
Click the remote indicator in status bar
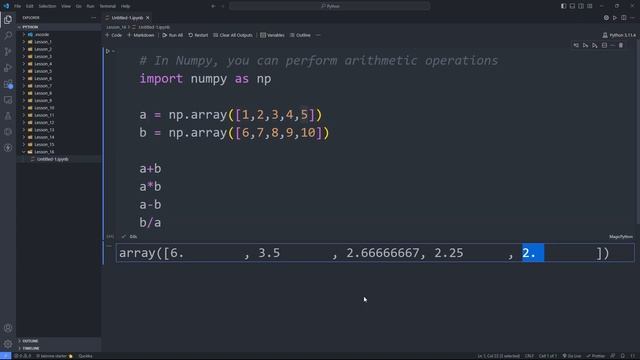pyautogui.click(x=5, y=356)
